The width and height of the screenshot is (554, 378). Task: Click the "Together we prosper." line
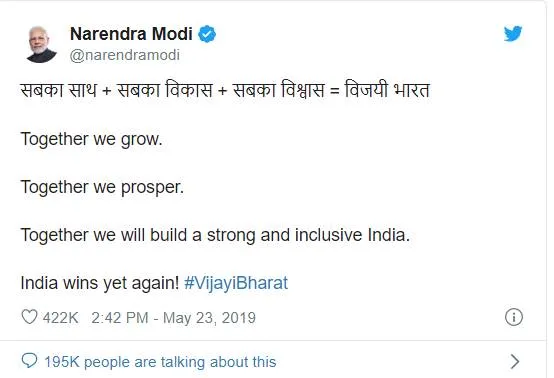[x=102, y=187]
